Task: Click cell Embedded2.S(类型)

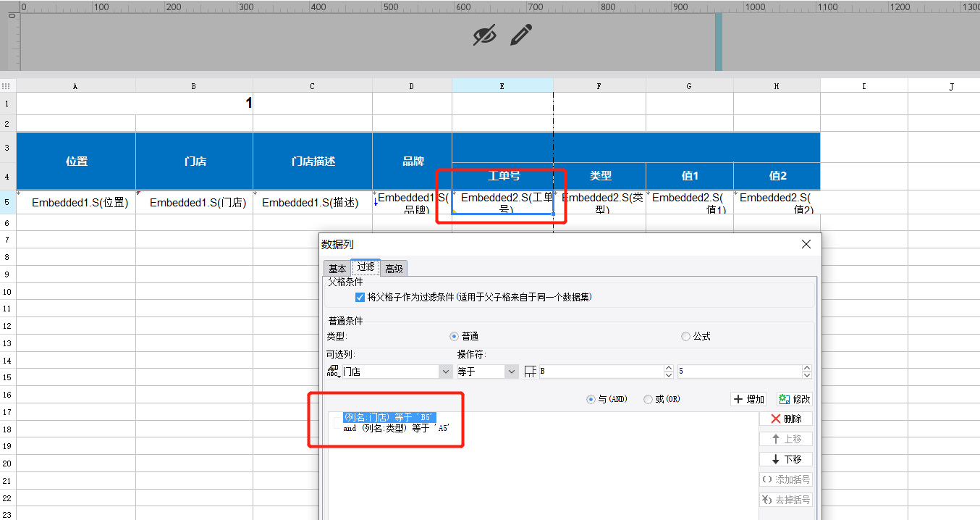Action: pos(599,202)
